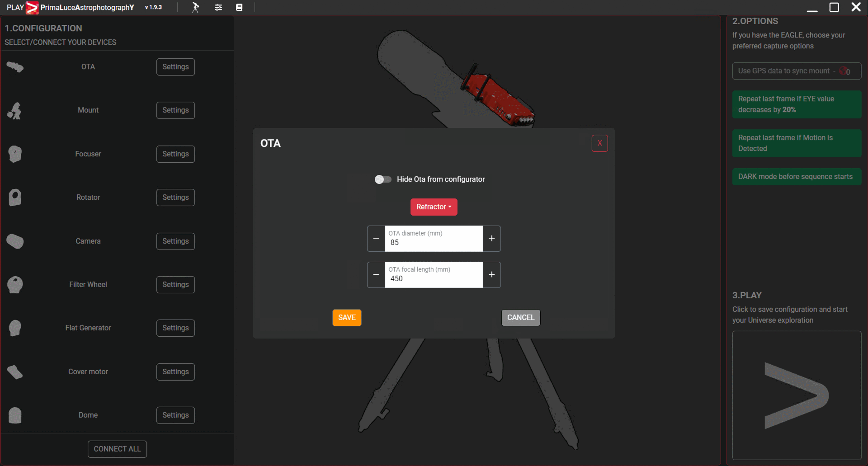The width and height of the screenshot is (868, 466).
Task: Click the Mount label in device list
Action: point(88,110)
